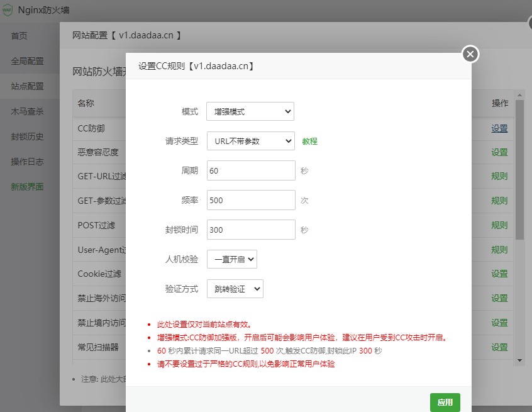Click the Cookie过滤 row name
Screen dimensions: 532x412
point(99,274)
